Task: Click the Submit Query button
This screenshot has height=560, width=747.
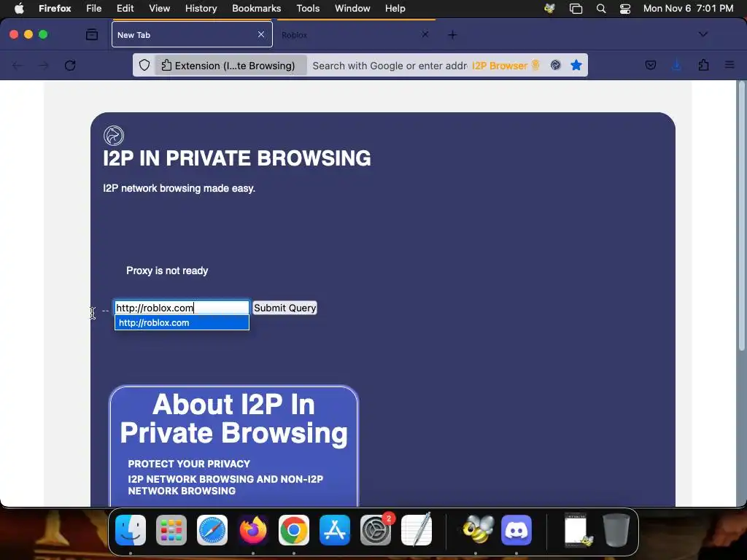Action: 285,308
